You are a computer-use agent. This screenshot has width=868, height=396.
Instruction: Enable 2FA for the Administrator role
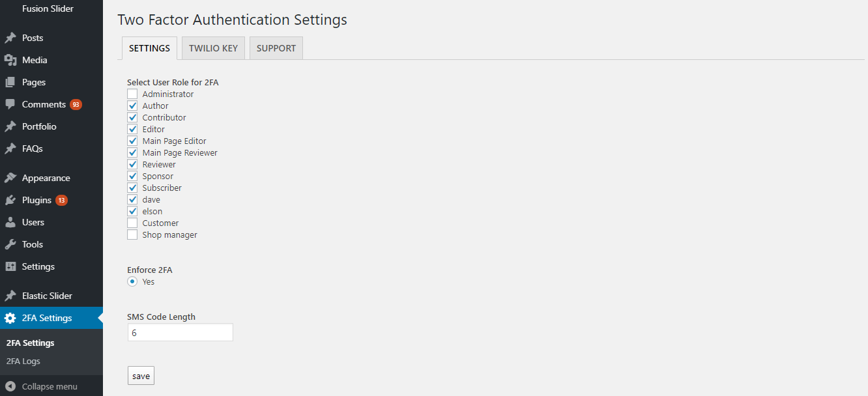[x=132, y=94]
